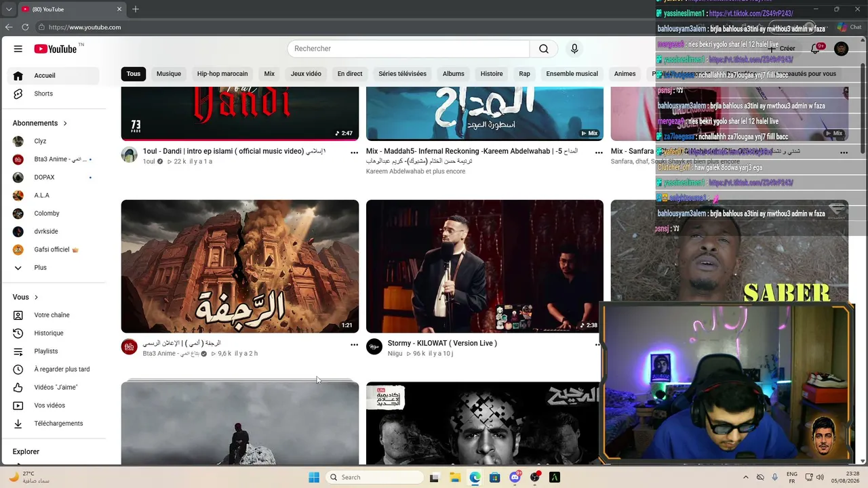
Task: Play the Dandi music video thumbnail
Action: pos(240,114)
